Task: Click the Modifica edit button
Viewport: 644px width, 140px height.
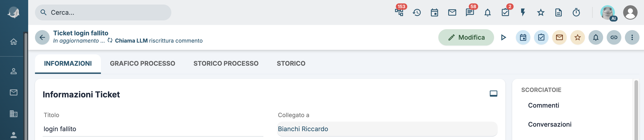Action: pos(466,37)
